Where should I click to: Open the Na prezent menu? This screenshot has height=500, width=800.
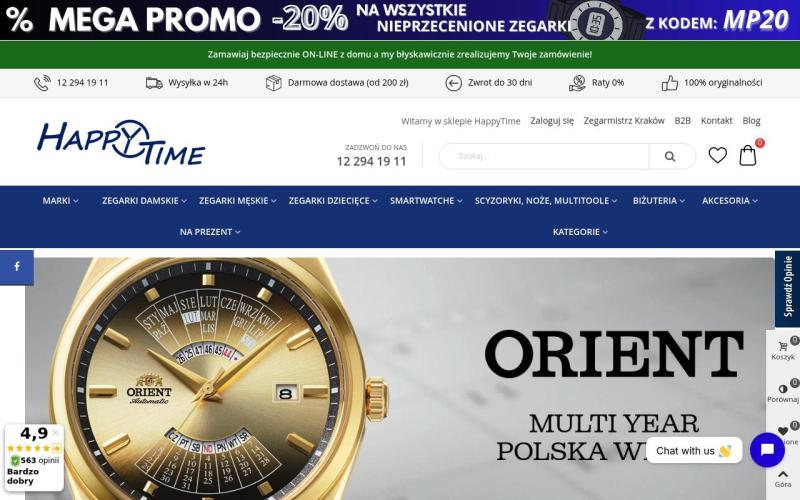tap(210, 232)
